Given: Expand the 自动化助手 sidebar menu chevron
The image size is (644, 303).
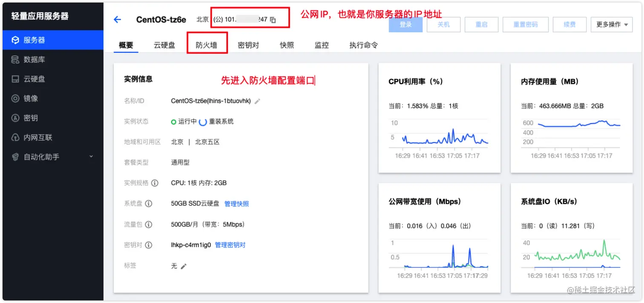Looking at the screenshot, I should click(91, 157).
